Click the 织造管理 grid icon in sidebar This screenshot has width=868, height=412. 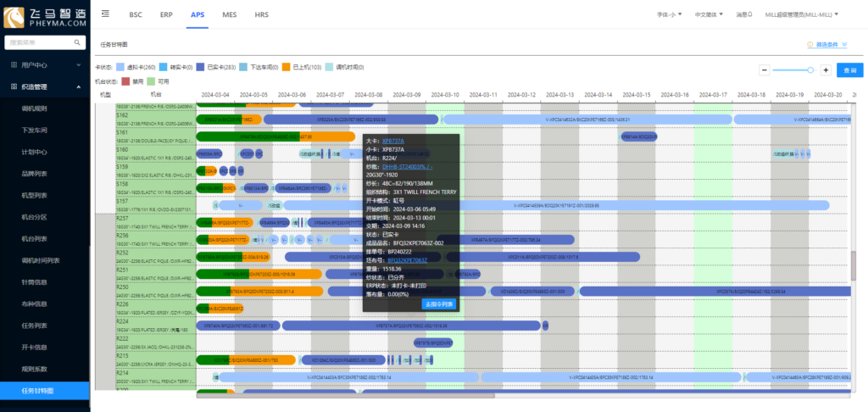pos(13,86)
